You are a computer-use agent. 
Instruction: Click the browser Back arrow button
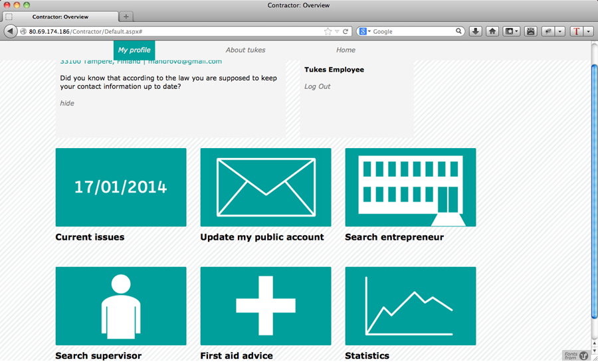click(x=11, y=31)
